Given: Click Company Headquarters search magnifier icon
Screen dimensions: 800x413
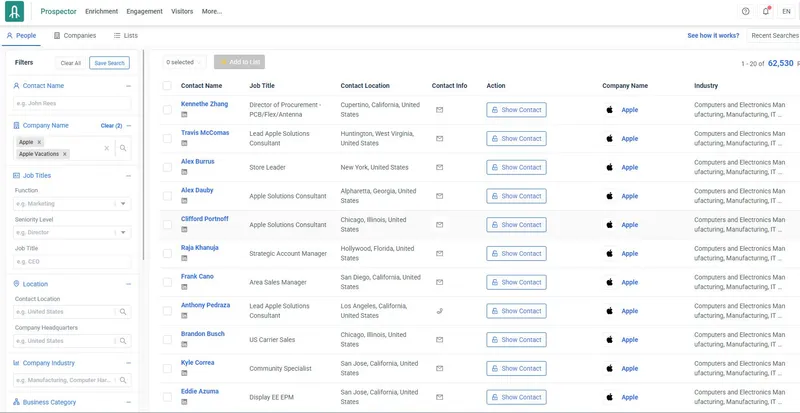Looking at the screenshot, I should [123, 341].
